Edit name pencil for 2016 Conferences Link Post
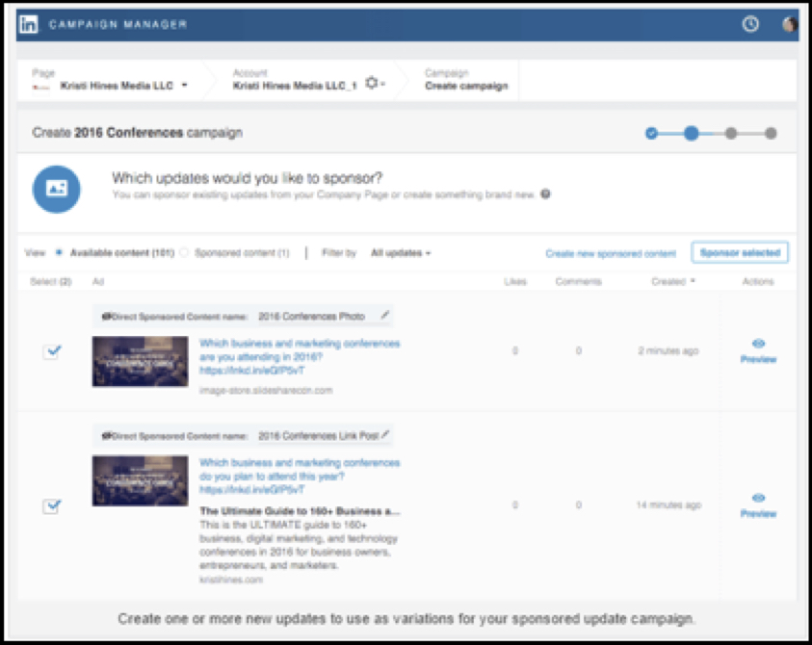 point(384,434)
